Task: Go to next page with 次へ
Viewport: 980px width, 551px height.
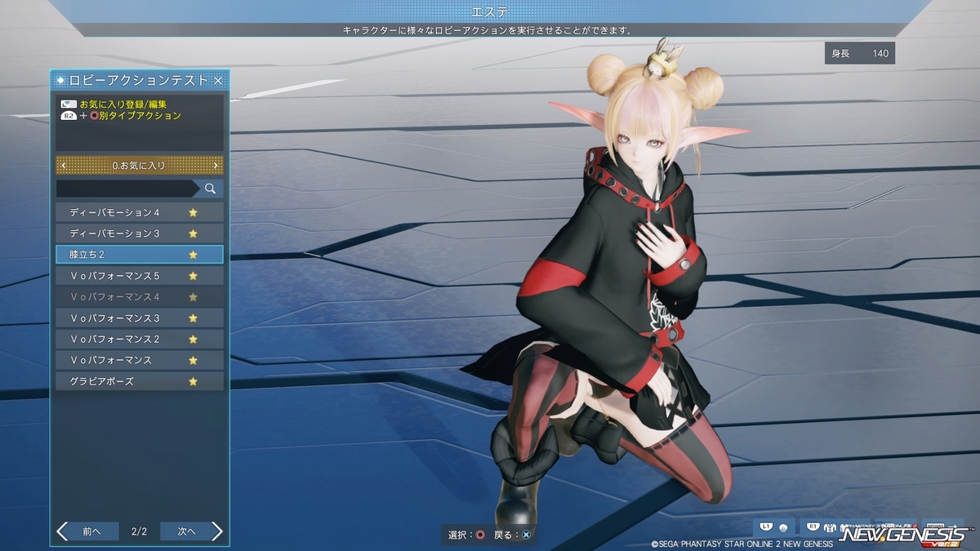Action: [x=186, y=531]
